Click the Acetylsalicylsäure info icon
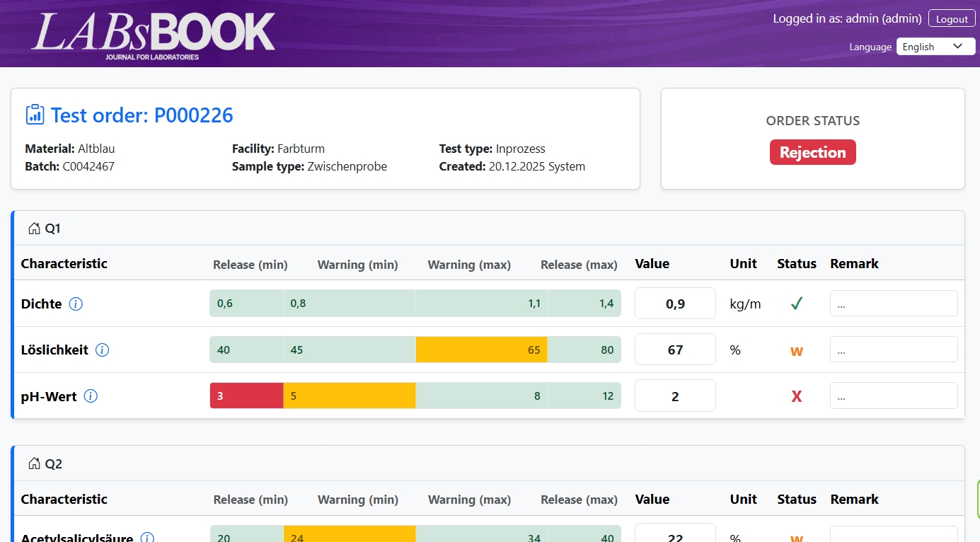 (147, 538)
